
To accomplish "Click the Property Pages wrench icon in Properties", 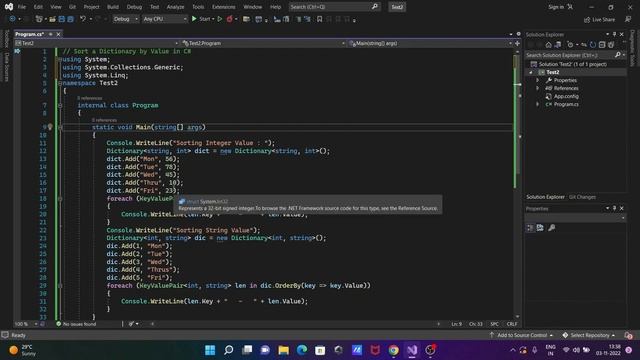I will (552, 228).
